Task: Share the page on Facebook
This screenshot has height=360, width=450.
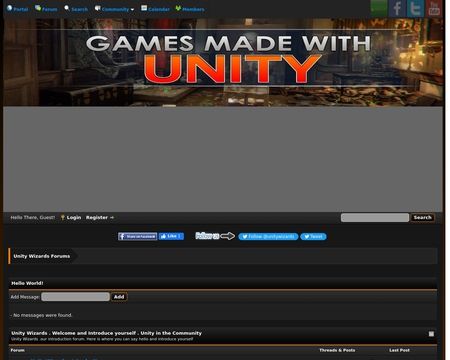Action: coord(137,236)
